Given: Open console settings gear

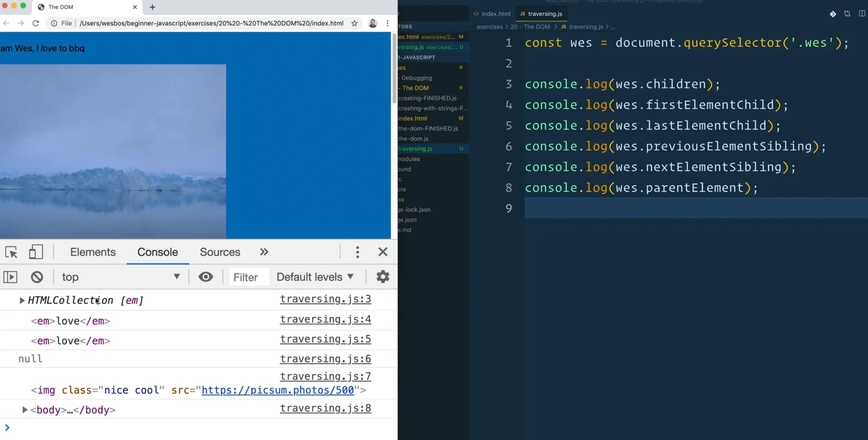Looking at the screenshot, I should (x=382, y=277).
